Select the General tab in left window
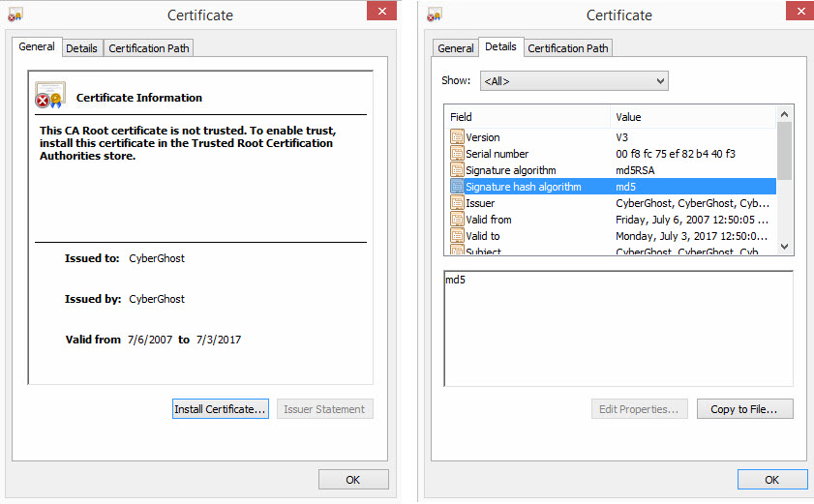 pyautogui.click(x=37, y=46)
